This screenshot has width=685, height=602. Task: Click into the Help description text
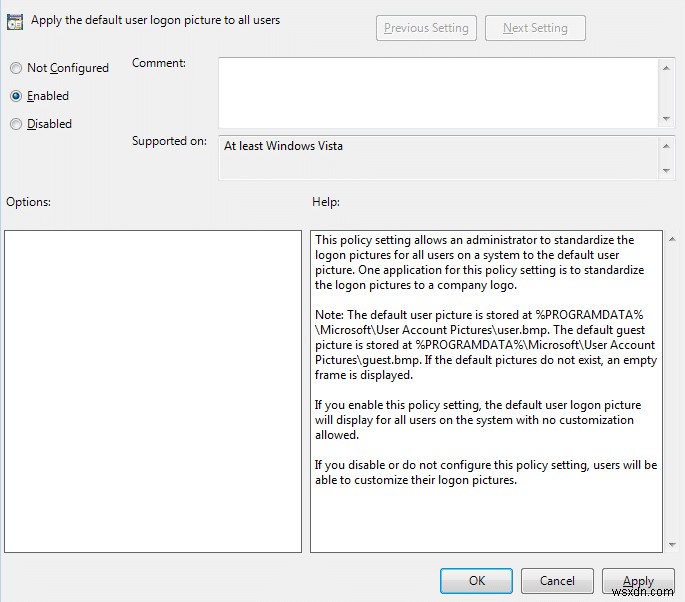484,360
